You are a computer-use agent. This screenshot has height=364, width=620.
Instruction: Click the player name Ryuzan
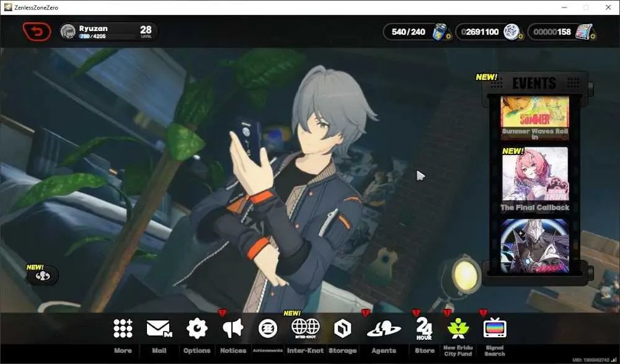click(94, 29)
